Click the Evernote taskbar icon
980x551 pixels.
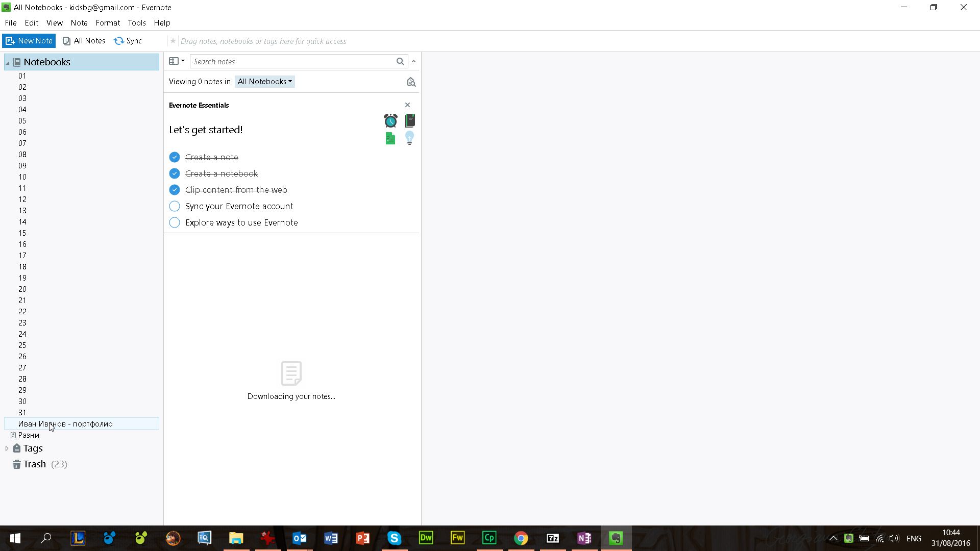[616, 538]
